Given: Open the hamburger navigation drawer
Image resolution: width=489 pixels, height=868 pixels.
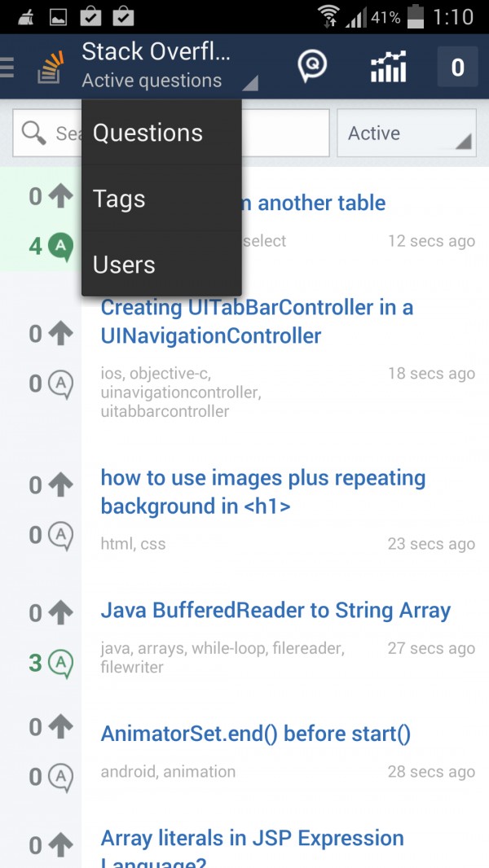Looking at the screenshot, I should click(x=8, y=67).
